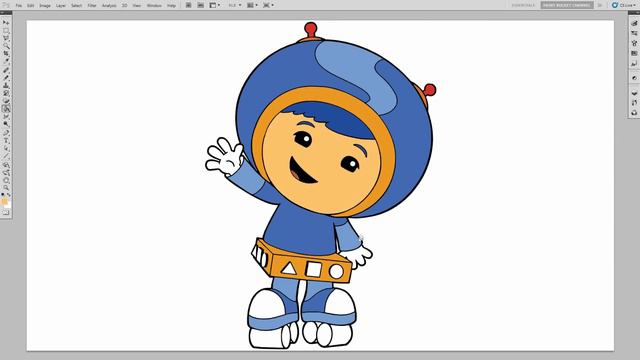Select the Lasso tool

point(6,38)
